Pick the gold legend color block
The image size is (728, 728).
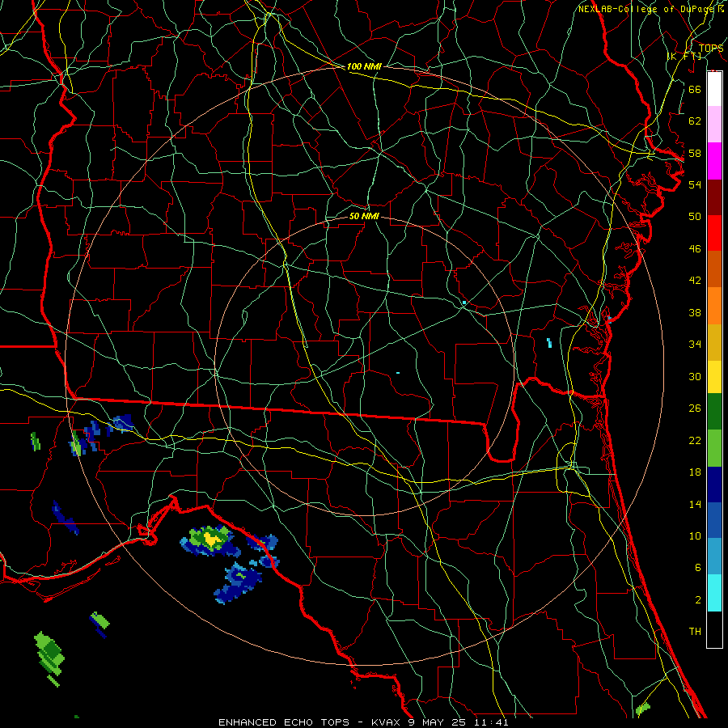pyautogui.click(x=714, y=342)
